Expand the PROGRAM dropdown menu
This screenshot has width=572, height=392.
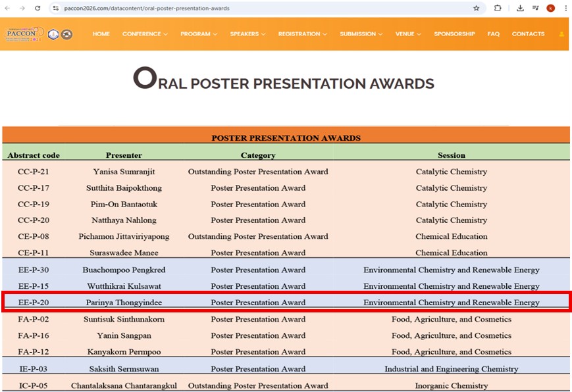click(x=199, y=34)
